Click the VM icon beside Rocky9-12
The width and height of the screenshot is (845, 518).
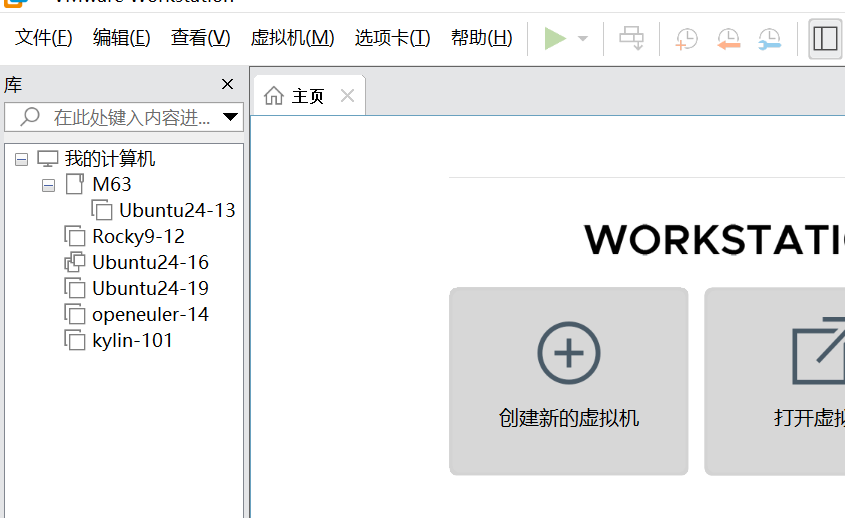[x=75, y=236]
